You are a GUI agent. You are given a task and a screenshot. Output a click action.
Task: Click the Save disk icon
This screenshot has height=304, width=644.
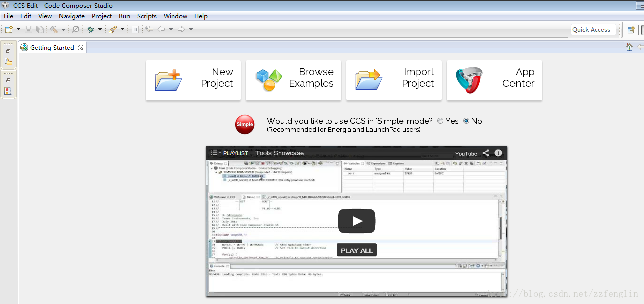[x=29, y=30]
